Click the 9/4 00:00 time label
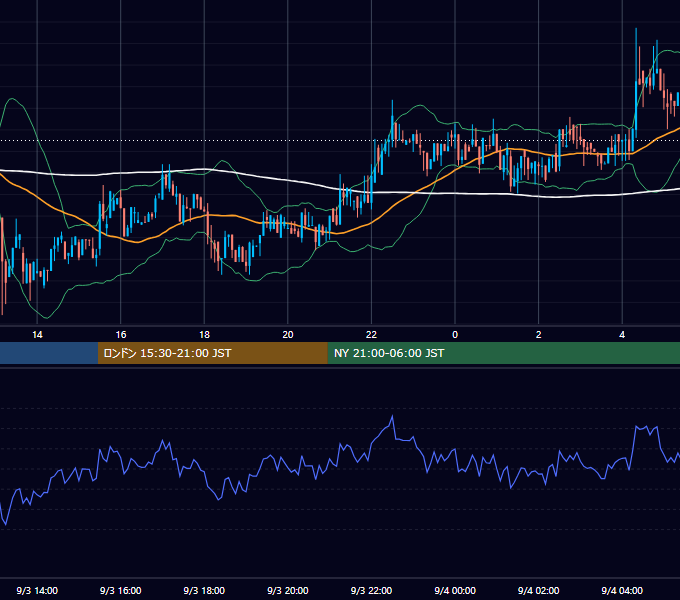Screen dimensions: 680x600 pyautogui.click(x=455, y=590)
